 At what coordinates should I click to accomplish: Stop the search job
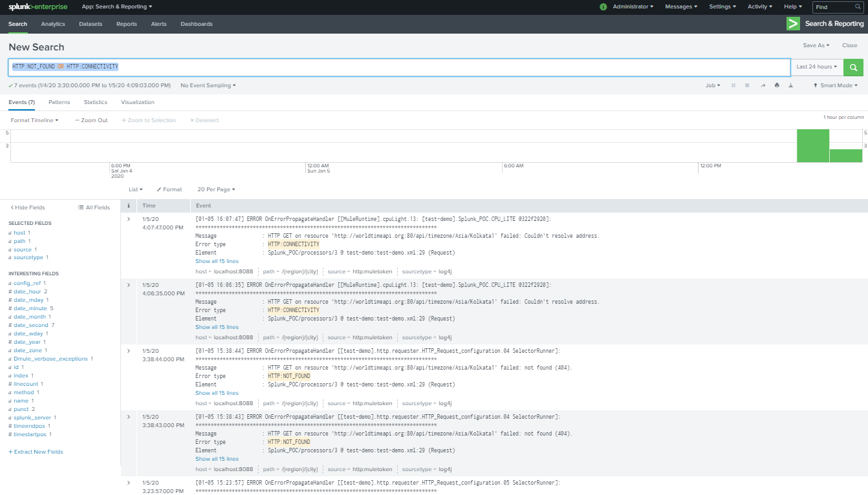point(747,85)
